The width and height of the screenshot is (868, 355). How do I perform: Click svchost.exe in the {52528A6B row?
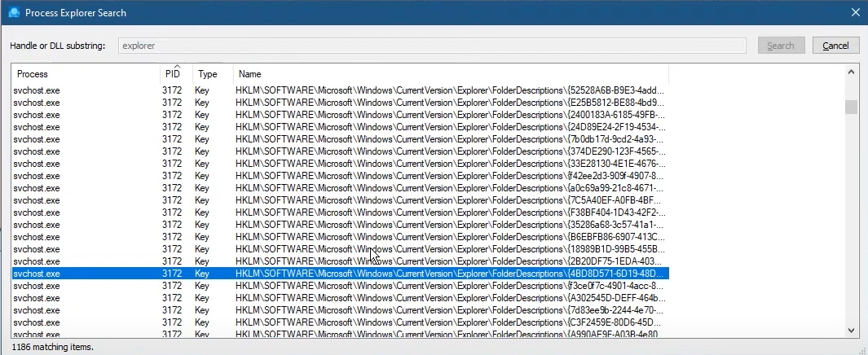point(37,90)
